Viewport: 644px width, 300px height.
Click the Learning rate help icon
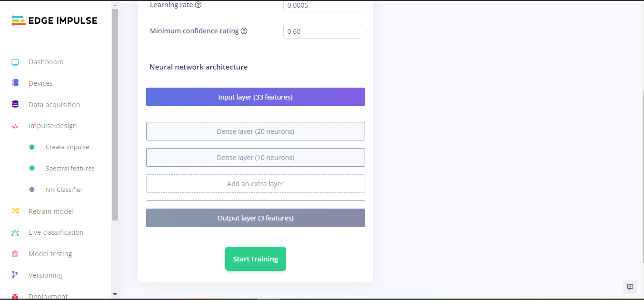tap(198, 5)
